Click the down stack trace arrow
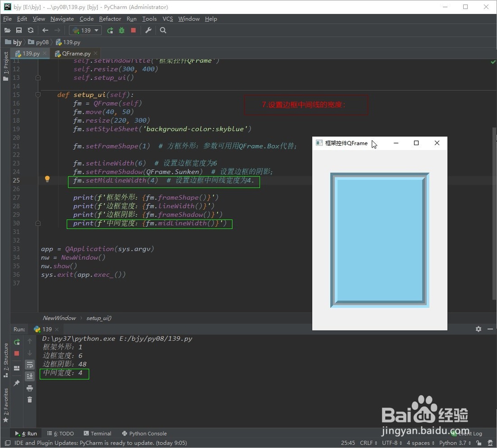The image size is (497, 448). click(x=29, y=353)
